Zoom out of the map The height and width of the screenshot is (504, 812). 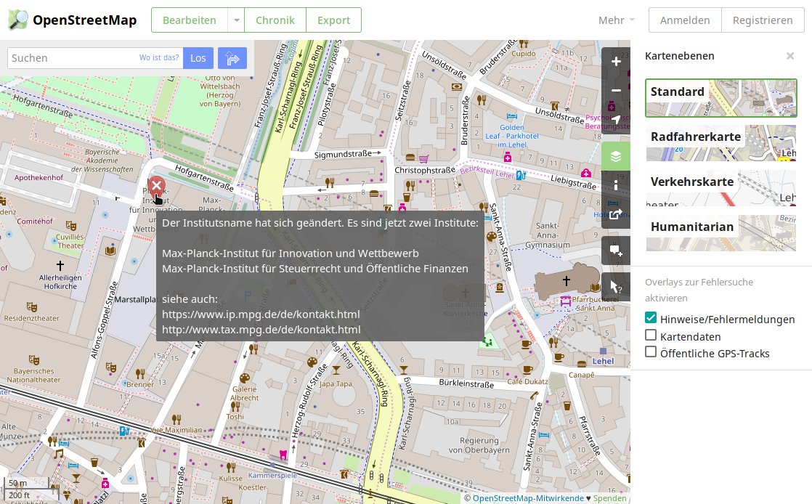click(x=616, y=91)
